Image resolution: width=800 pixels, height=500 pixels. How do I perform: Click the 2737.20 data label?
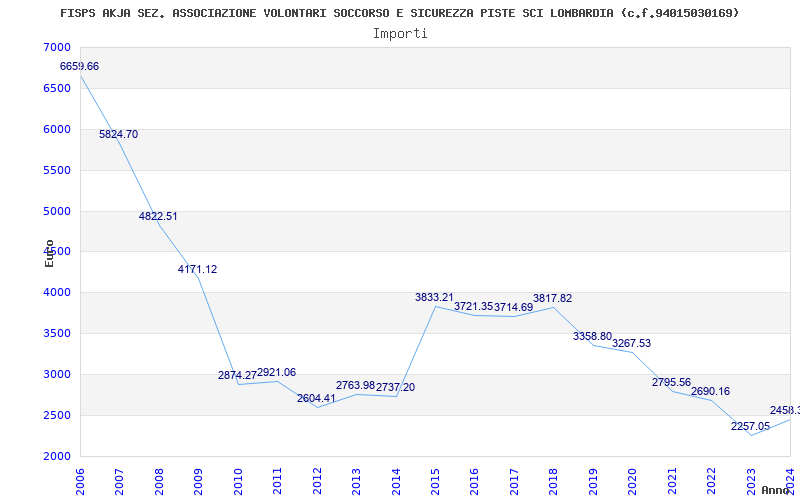pos(395,387)
